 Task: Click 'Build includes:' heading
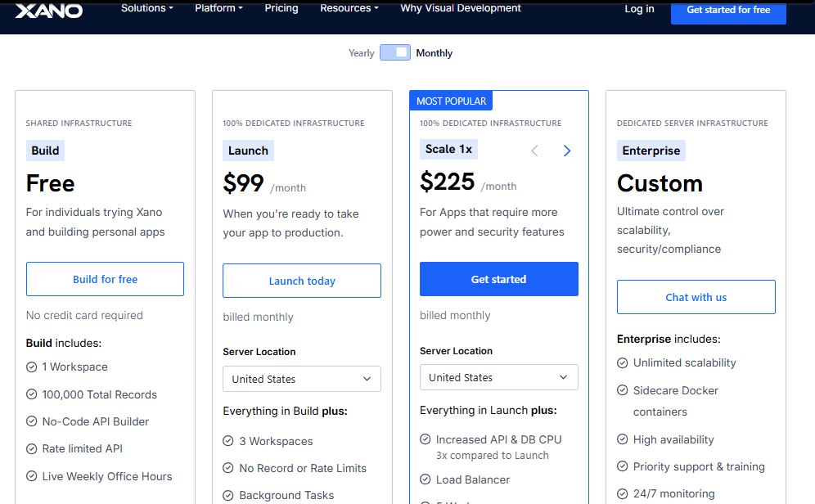tap(63, 344)
